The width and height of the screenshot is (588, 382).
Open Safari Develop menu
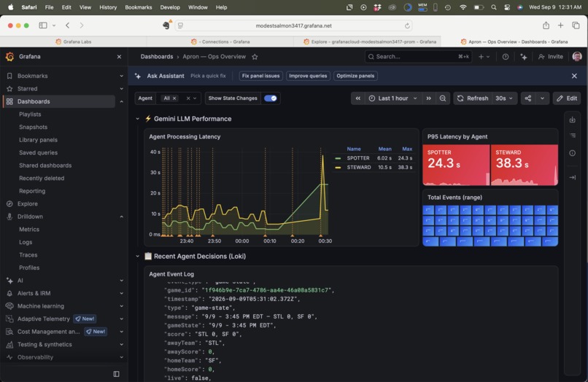(x=170, y=7)
